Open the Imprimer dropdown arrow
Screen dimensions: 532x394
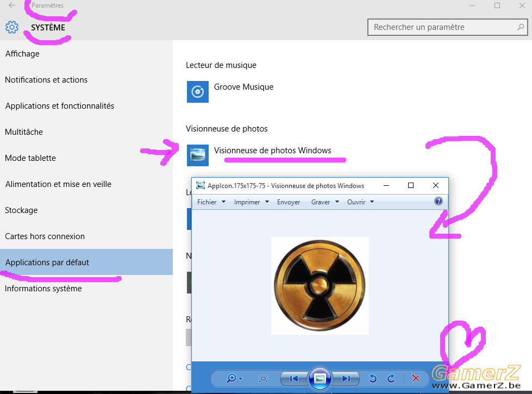tap(267, 202)
